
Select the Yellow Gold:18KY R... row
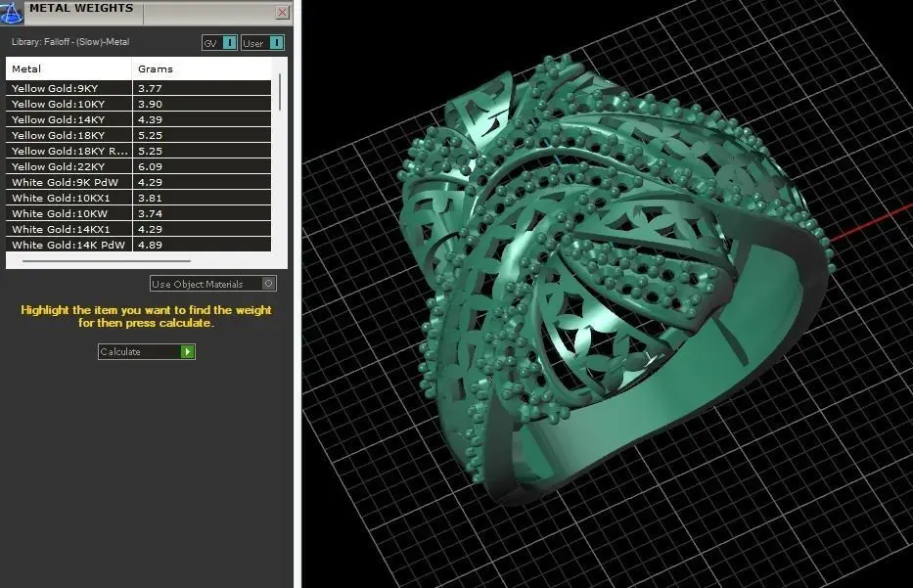(x=139, y=151)
